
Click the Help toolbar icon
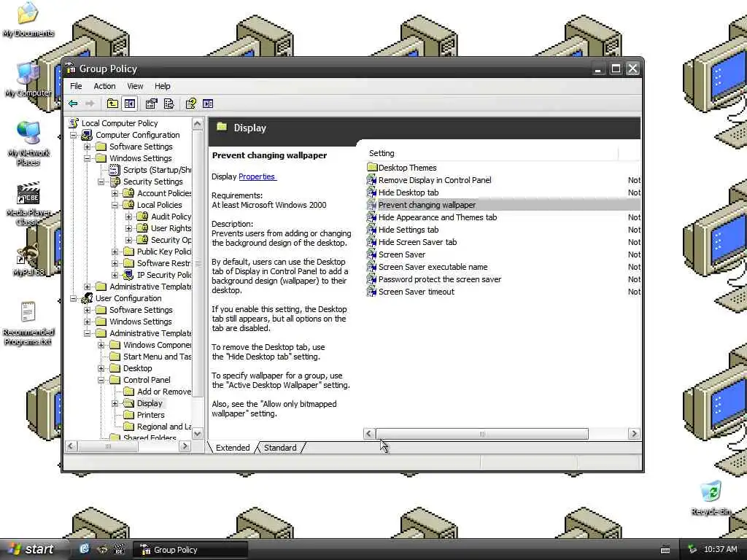[191, 104]
